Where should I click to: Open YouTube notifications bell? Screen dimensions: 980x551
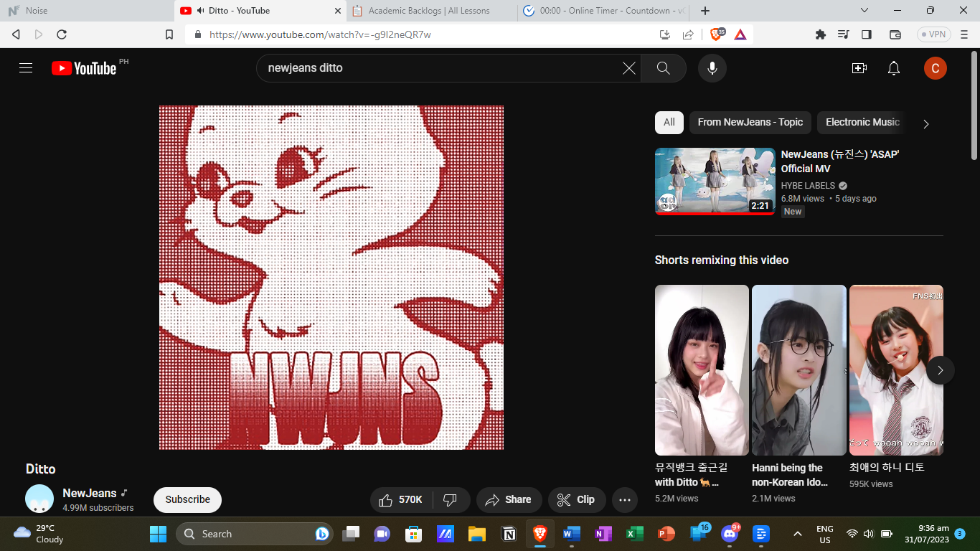click(894, 68)
